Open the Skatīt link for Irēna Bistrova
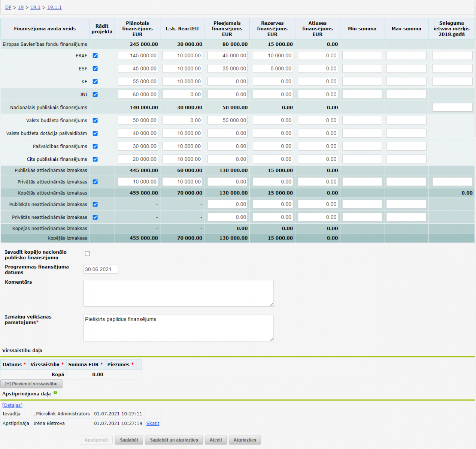This screenshot has height=449, width=476. coord(152,424)
